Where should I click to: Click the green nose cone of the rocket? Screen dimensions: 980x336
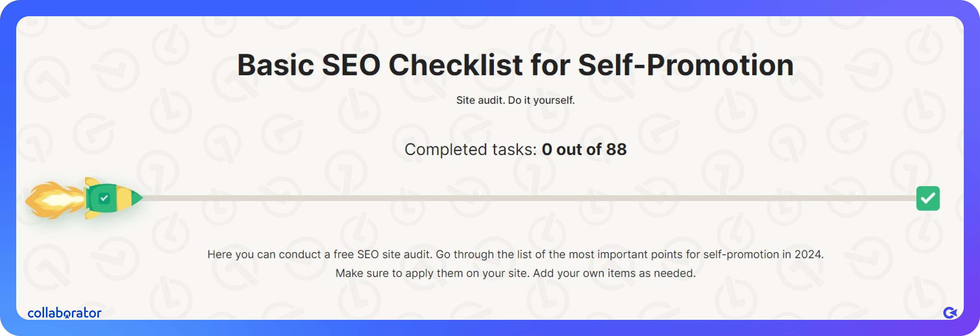[136, 198]
